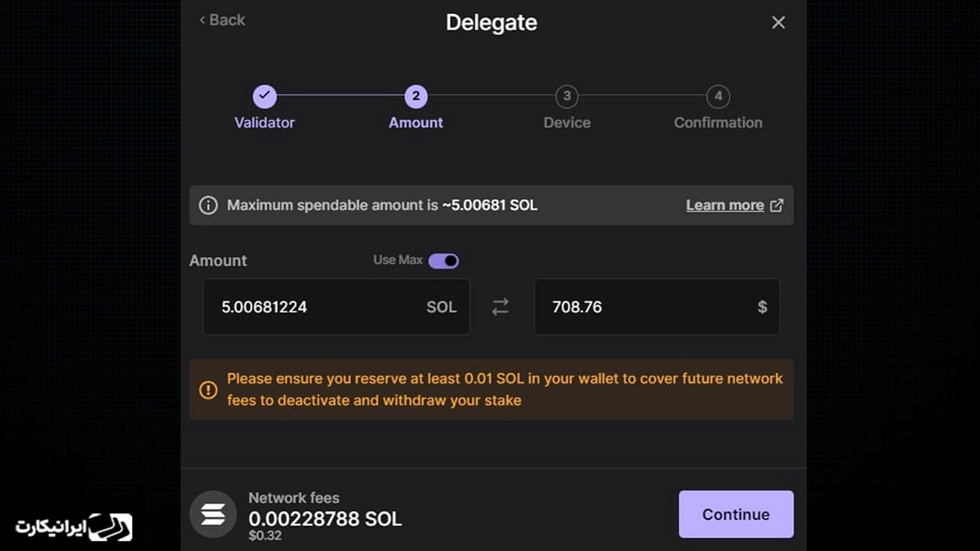The image size is (980, 551).
Task: Click the Validator step label
Action: pos(265,122)
